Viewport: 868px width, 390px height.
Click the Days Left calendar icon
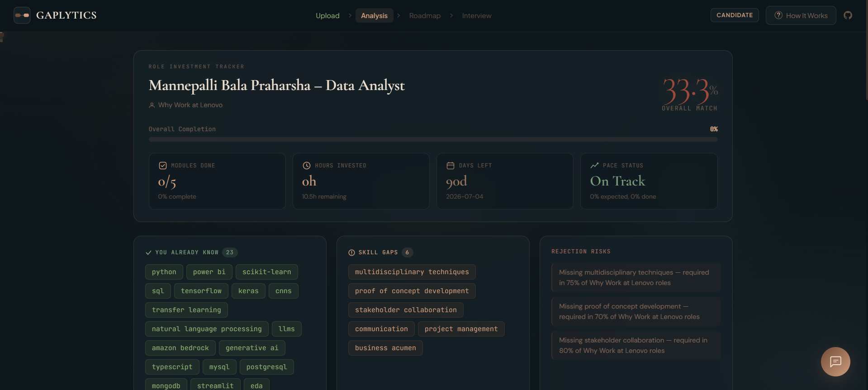451,166
